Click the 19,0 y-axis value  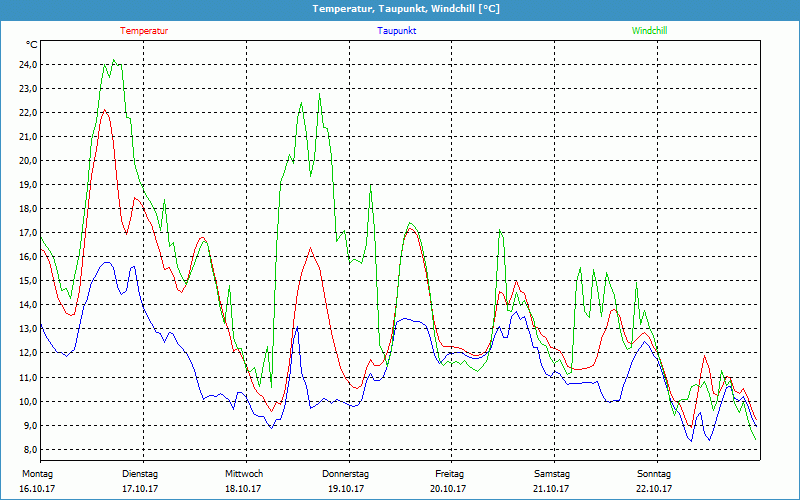coord(28,185)
